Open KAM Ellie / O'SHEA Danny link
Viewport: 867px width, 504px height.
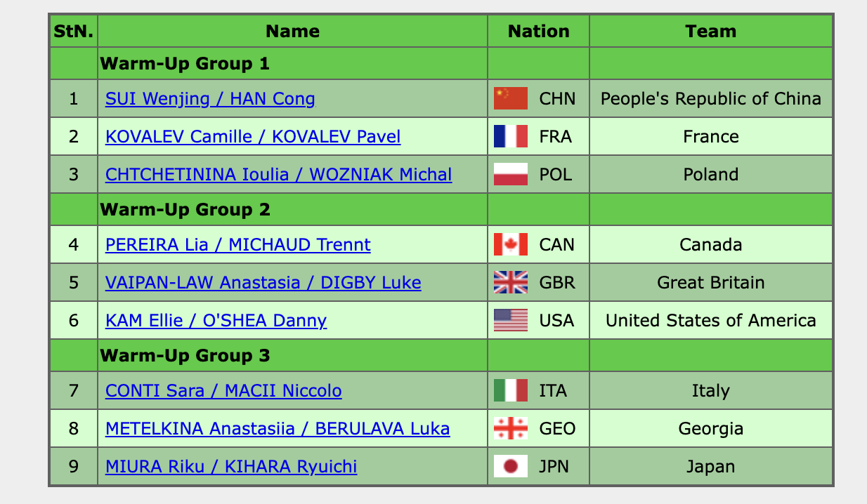tap(216, 321)
